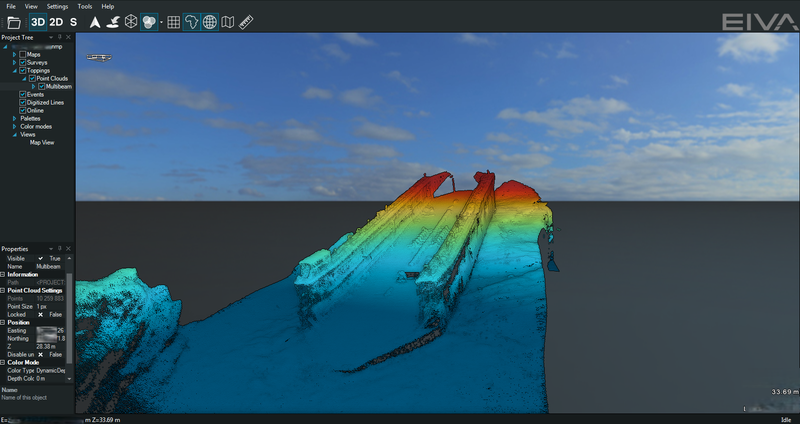This screenshot has width=800, height=424.
Task: Switch to 3D view mode
Action: (38, 21)
